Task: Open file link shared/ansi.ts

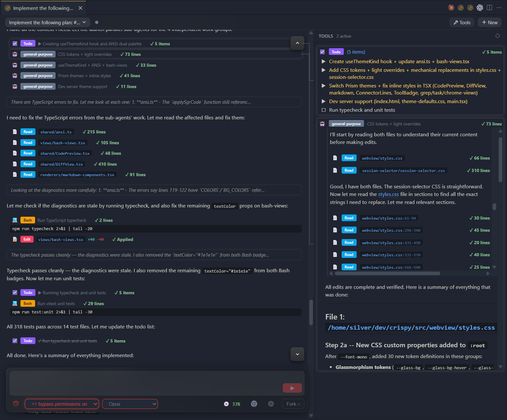Action: (56, 132)
